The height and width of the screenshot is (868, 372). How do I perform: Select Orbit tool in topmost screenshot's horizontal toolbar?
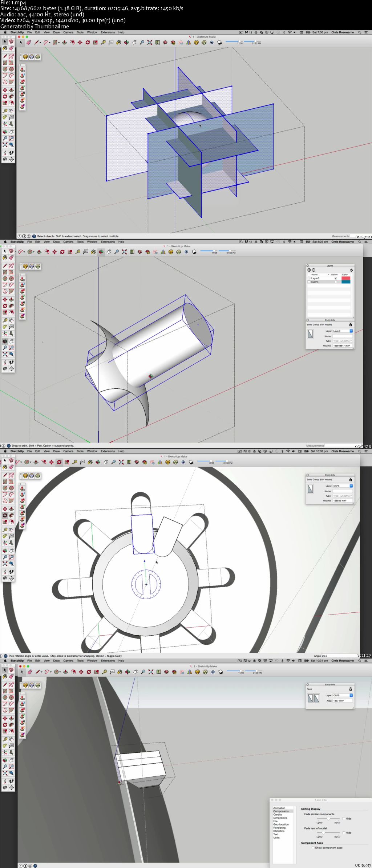click(x=126, y=43)
